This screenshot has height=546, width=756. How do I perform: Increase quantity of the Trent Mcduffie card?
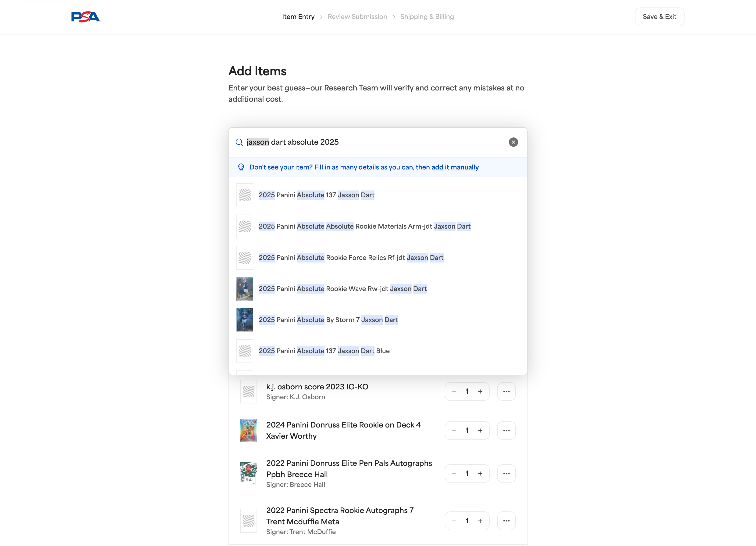[x=480, y=520]
